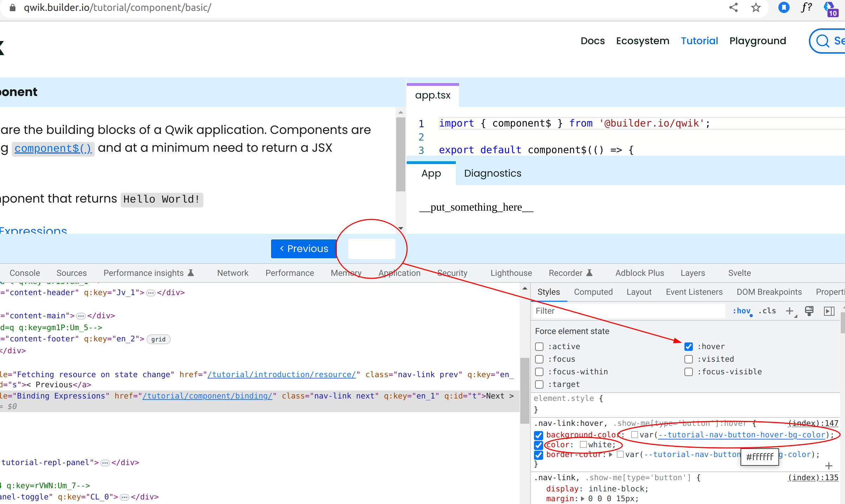Enable the :focus element state
This screenshot has height=504, width=845.
tap(539, 359)
